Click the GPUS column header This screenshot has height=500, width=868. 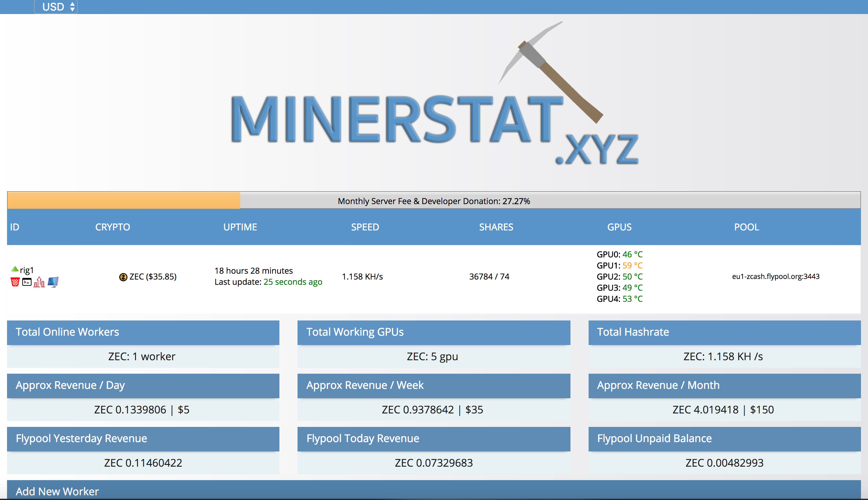620,227
